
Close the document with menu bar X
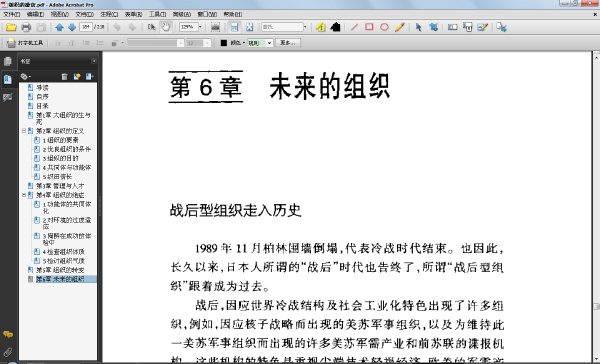click(x=595, y=14)
